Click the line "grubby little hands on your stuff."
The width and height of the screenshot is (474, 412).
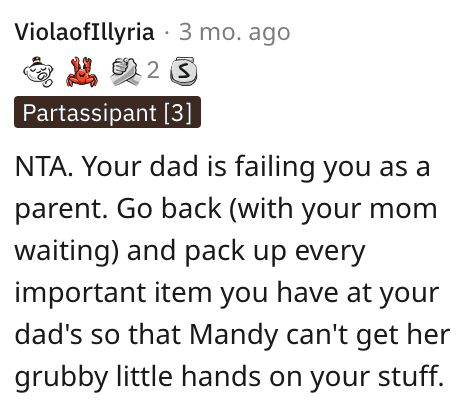pyautogui.click(x=229, y=377)
